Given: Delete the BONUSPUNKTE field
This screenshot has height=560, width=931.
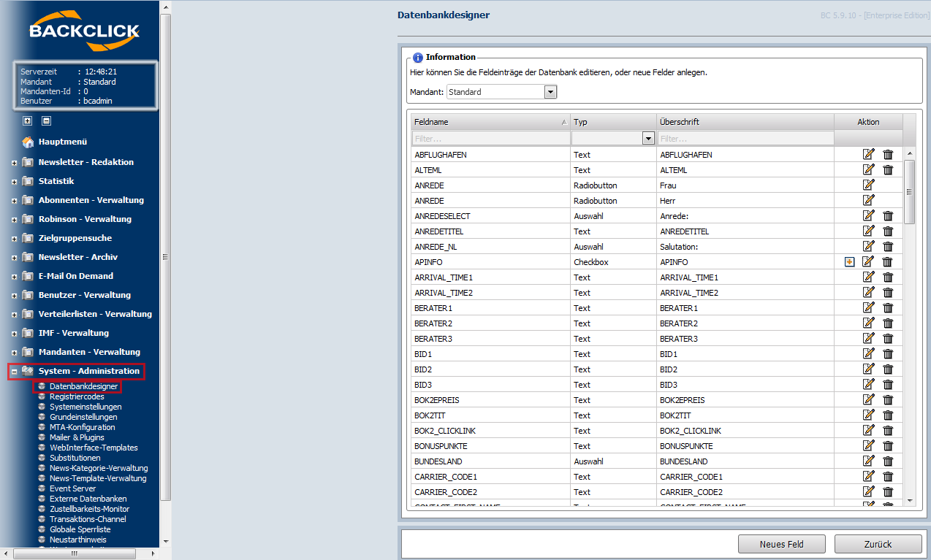Looking at the screenshot, I should 888,445.
